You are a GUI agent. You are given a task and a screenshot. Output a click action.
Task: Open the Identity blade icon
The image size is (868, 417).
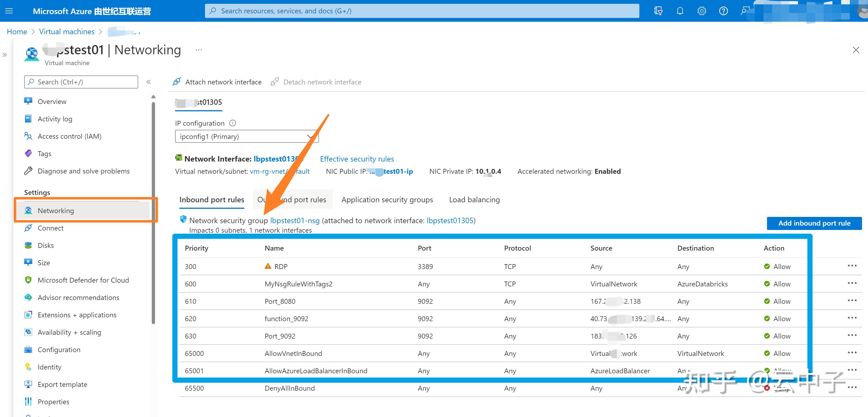pyautogui.click(x=28, y=367)
